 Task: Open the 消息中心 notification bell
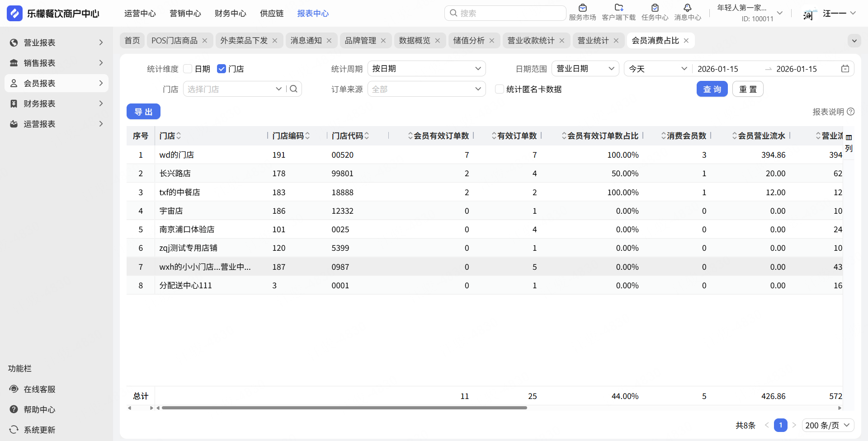point(687,8)
